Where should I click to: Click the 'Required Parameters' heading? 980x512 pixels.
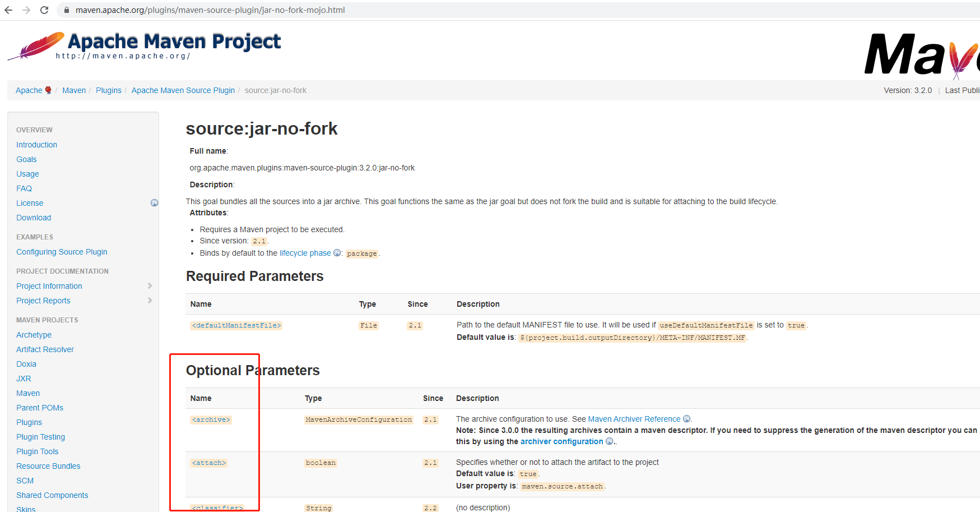pyautogui.click(x=255, y=276)
